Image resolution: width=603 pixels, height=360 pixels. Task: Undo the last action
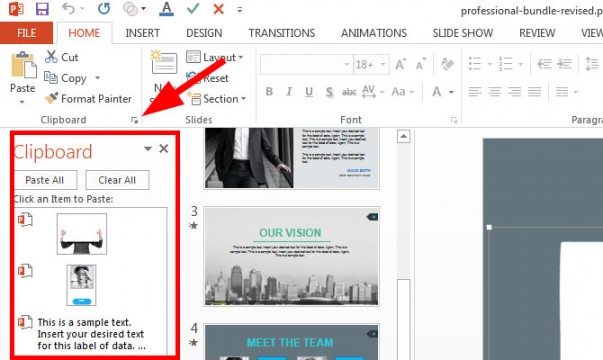[68, 8]
